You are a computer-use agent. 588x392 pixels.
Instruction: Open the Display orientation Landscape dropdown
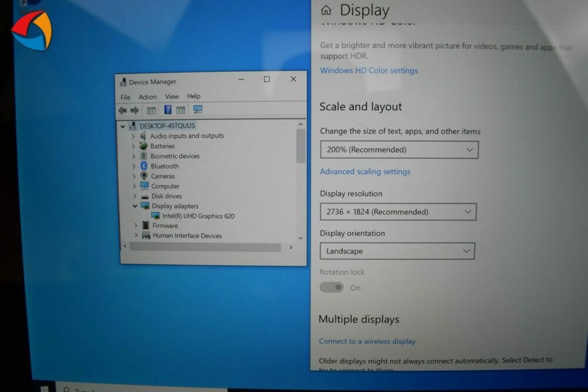397,251
